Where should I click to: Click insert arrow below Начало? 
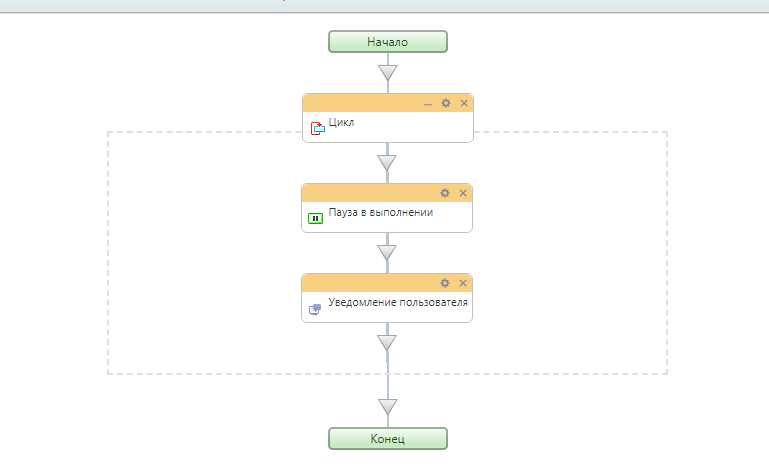387,73
